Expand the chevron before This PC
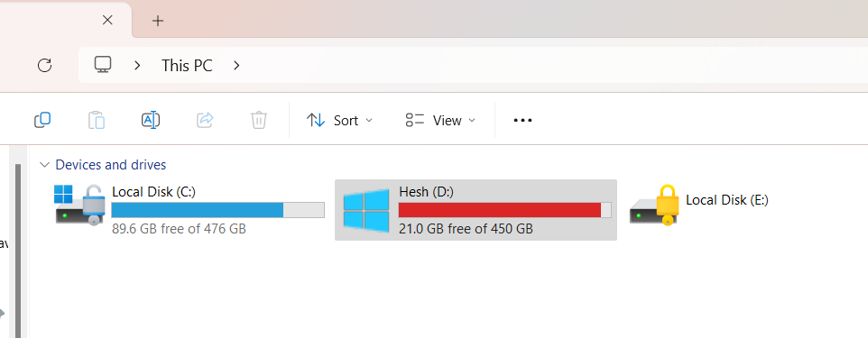This screenshot has width=868, height=338. pyautogui.click(x=137, y=65)
